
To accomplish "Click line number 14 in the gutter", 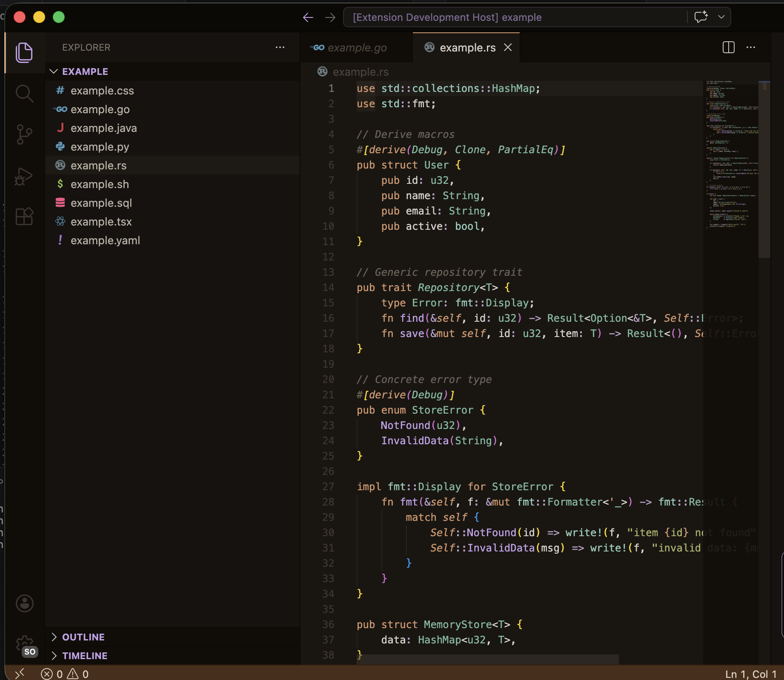I will [x=328, y=288].
